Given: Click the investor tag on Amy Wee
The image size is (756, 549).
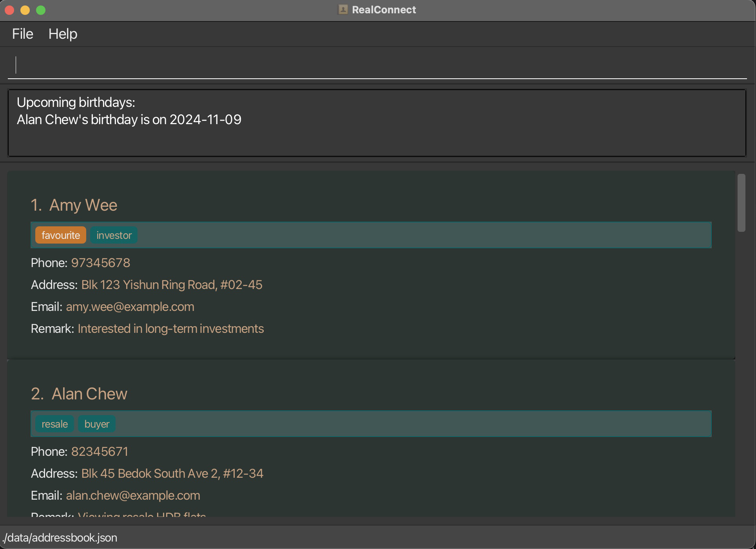Looking at the screenshot, I should (114, 235).
